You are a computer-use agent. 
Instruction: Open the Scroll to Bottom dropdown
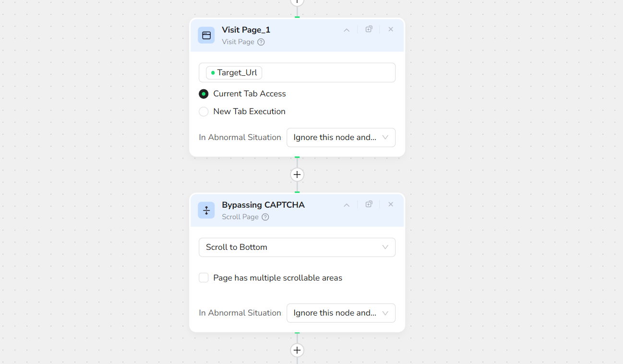[297, 247]
